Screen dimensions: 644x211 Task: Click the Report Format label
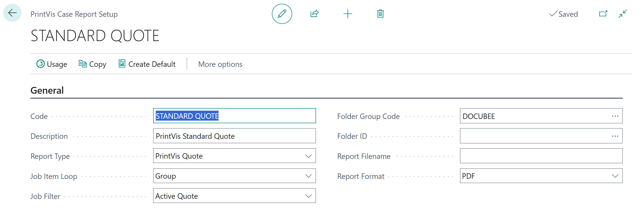click(361, 176)
